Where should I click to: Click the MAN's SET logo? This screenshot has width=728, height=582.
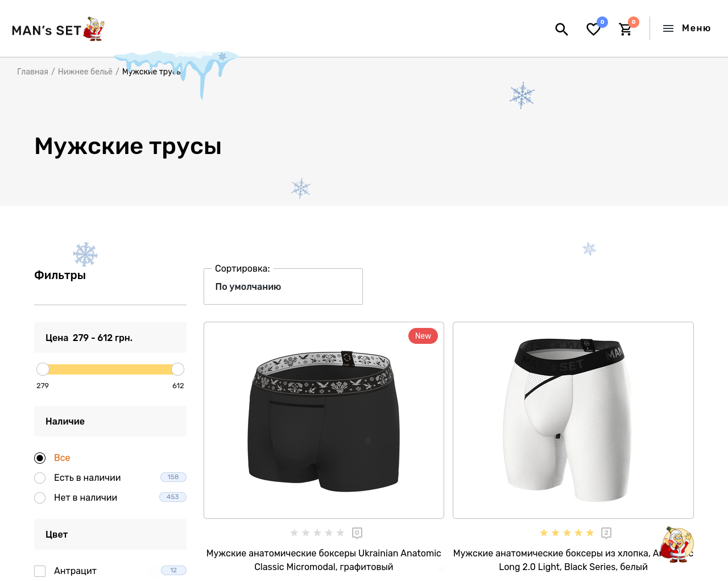(x=58, y=29)
